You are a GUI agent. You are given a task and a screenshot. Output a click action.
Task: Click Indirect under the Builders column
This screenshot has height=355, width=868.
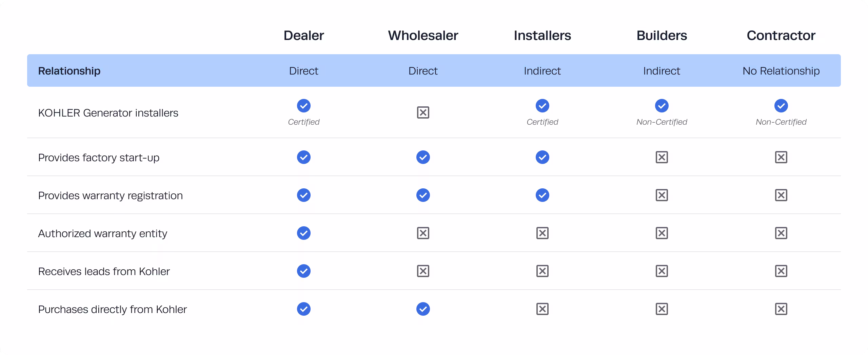(662, 71)
